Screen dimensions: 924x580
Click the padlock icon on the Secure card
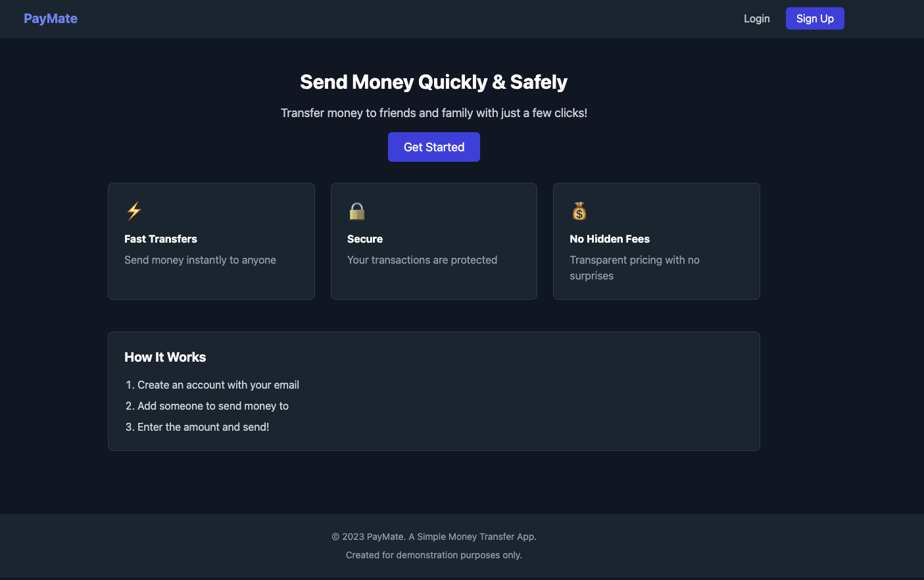pos(356,210)
